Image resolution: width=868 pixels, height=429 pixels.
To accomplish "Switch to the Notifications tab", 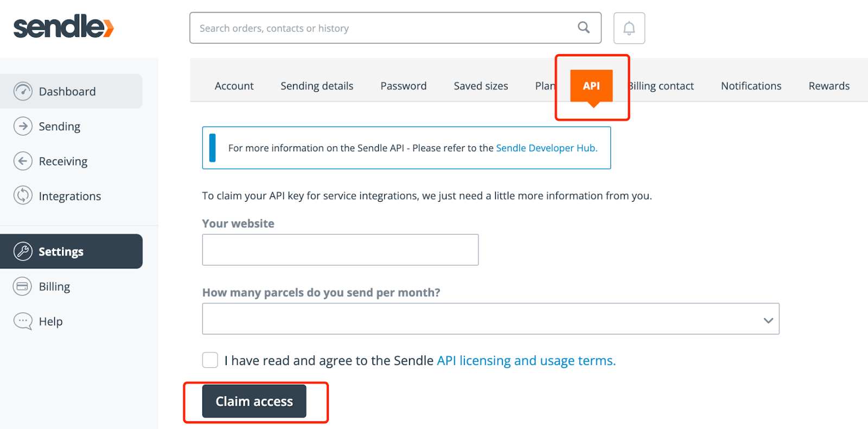I will tap(751, 86).
